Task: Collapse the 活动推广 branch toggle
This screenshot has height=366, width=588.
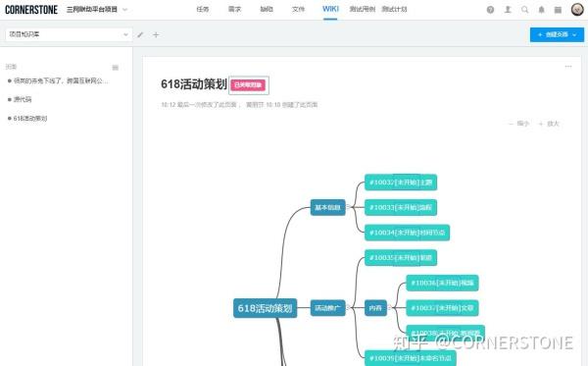Action: coord(348,308)
